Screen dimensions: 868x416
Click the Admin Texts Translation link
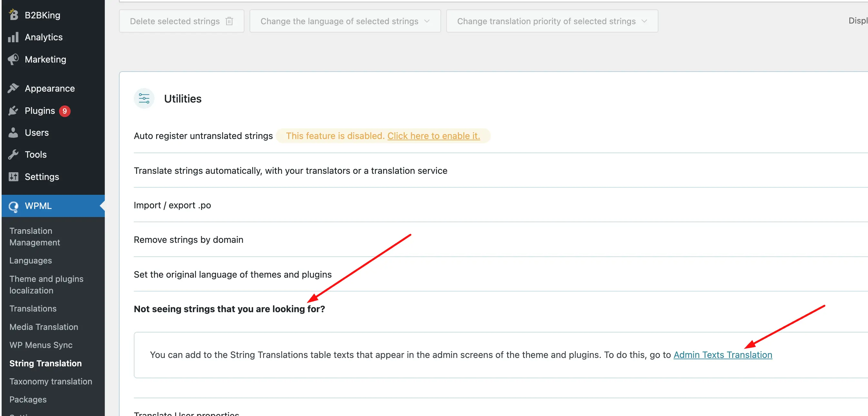[x=723, y=355]
